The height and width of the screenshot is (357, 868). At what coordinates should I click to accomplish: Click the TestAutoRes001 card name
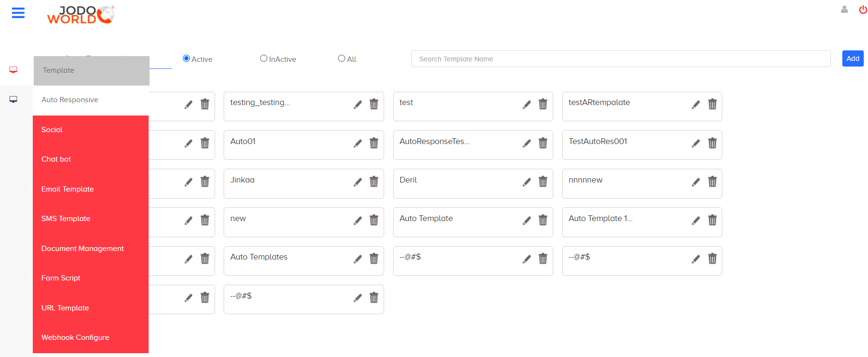click(598, 141)
